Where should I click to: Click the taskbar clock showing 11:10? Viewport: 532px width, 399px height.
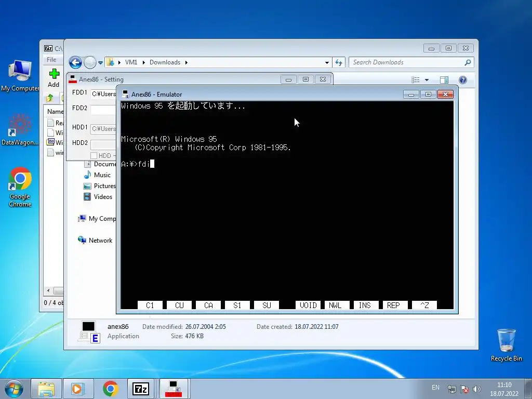point(504,389)
